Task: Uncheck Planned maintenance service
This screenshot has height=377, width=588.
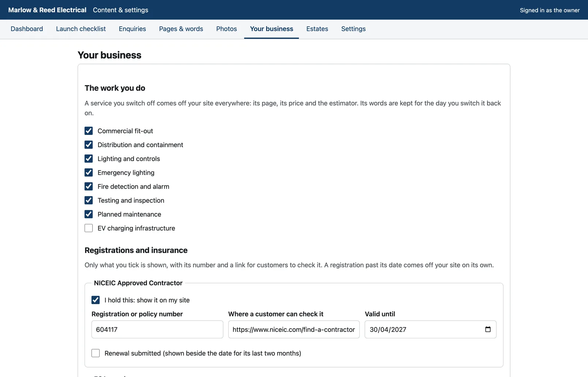Action: (x=89, y=214)
